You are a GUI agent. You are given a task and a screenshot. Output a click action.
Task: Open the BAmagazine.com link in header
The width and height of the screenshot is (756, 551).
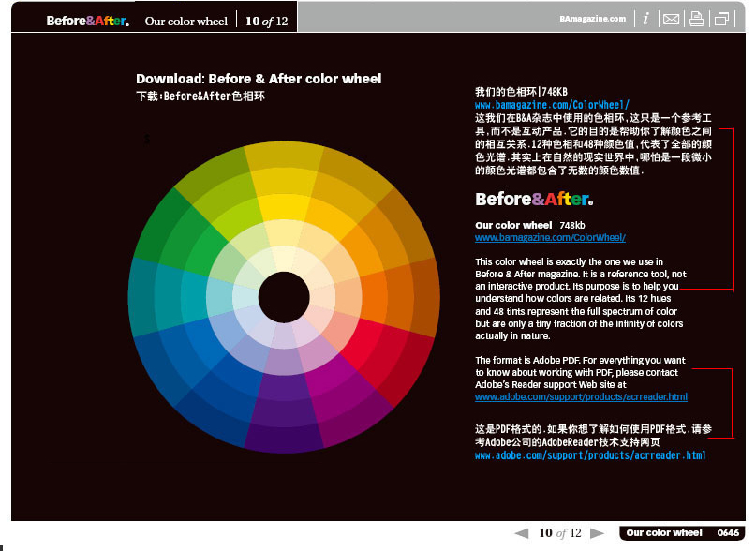coord(592,18)
